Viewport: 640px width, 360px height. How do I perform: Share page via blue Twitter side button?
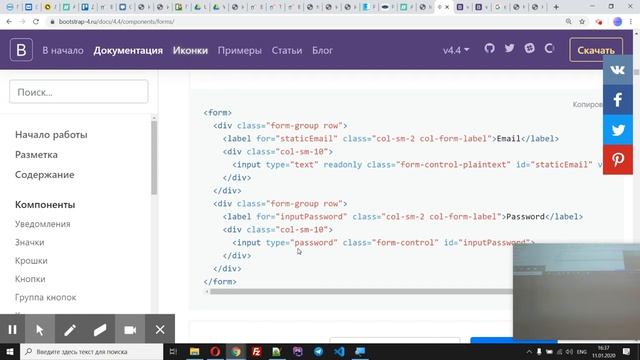618,129
